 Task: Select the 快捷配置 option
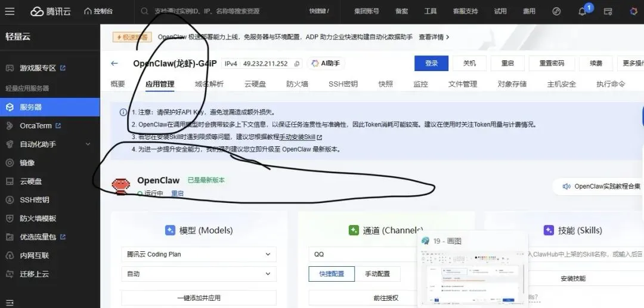pyautogui.click(x=332, y=274)
